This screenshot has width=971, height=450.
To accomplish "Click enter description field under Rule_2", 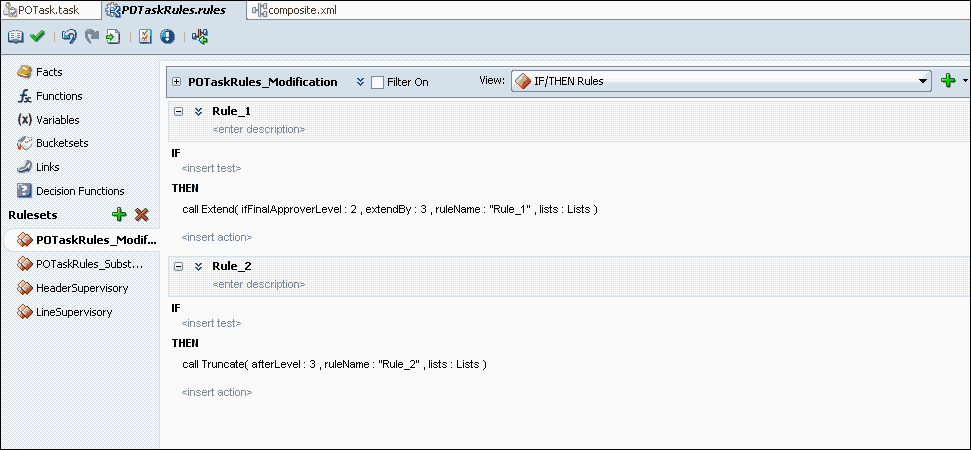I will point(258,284).
